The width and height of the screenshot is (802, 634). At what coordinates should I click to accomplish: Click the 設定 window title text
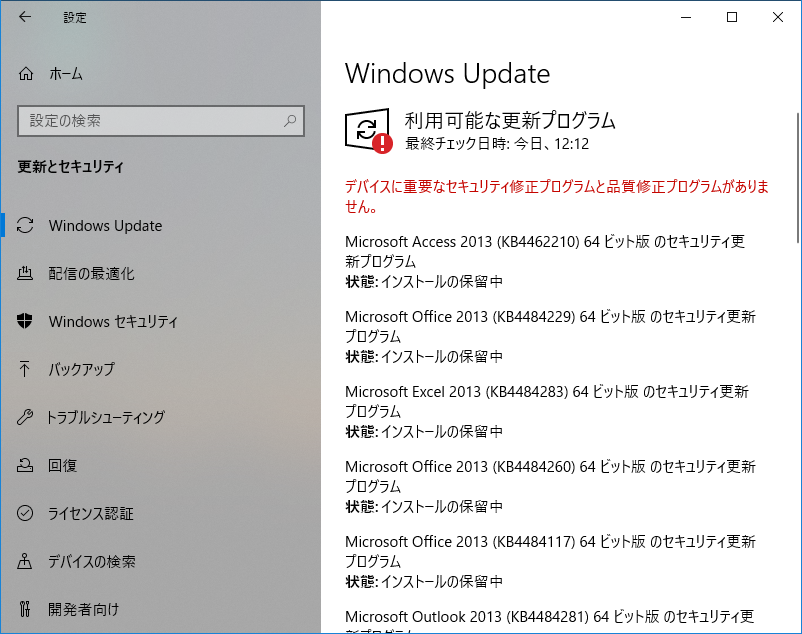click(x=75, y=17)
